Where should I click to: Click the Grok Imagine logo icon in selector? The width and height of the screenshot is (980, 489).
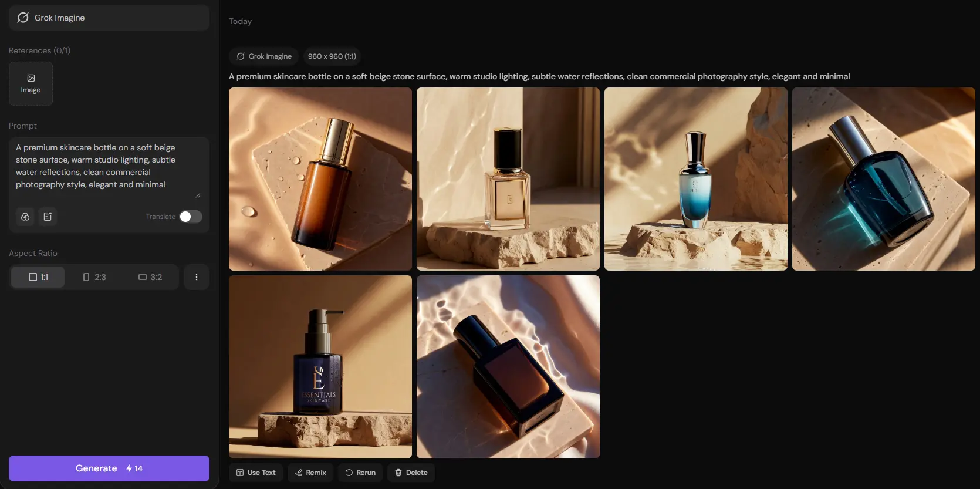tap(23, 18)
